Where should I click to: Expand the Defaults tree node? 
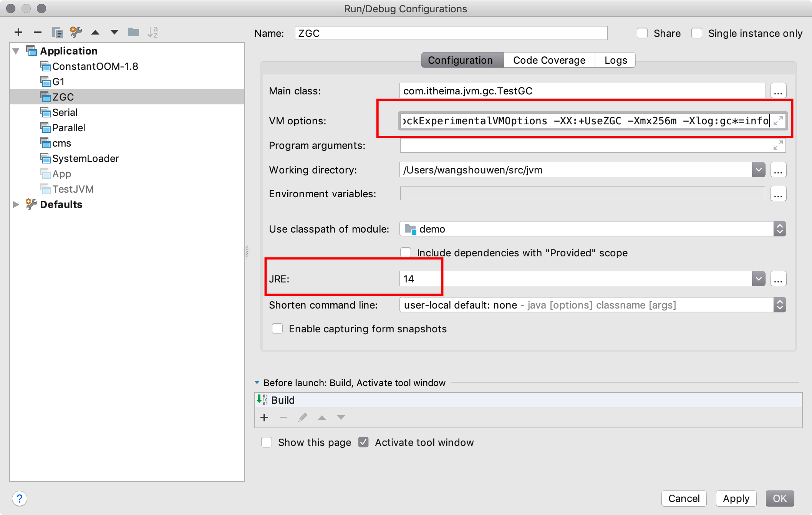coord(16,205)
